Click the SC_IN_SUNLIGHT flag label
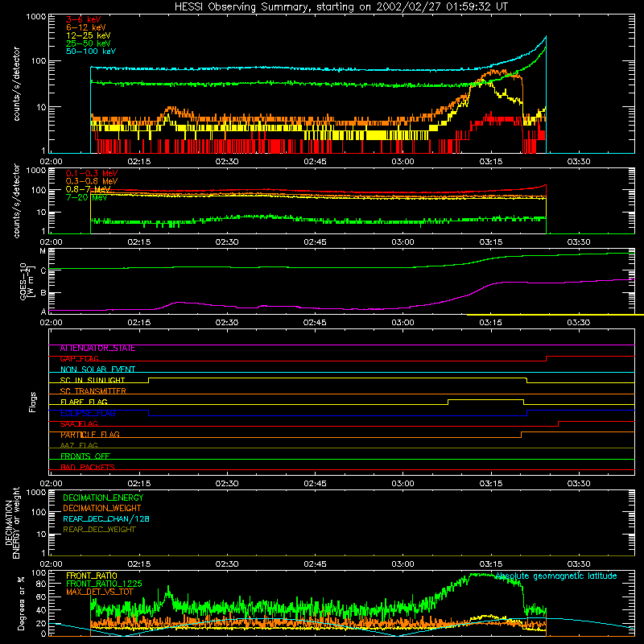 (x=93, y=380)
